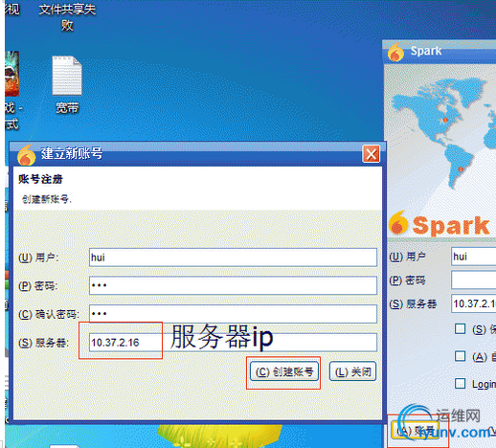Open the game desktop shortcut icon
496x448 pixels.
pyautogui.click(x=11, y=74)
